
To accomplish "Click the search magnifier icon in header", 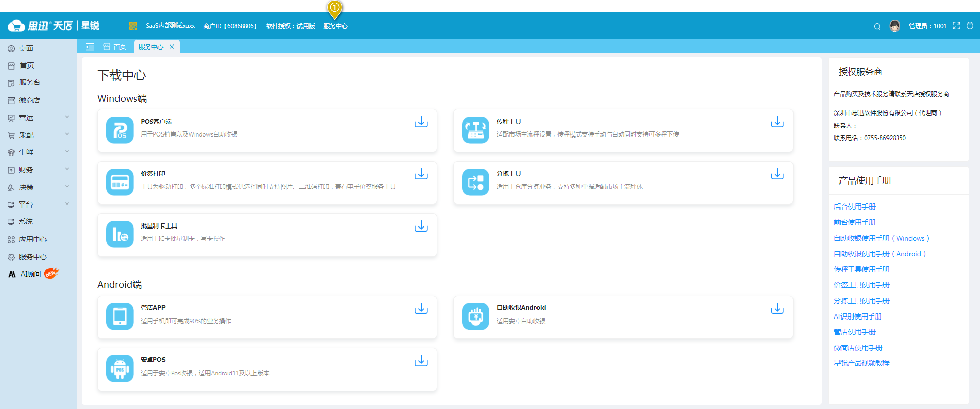I will coord(877,26).
